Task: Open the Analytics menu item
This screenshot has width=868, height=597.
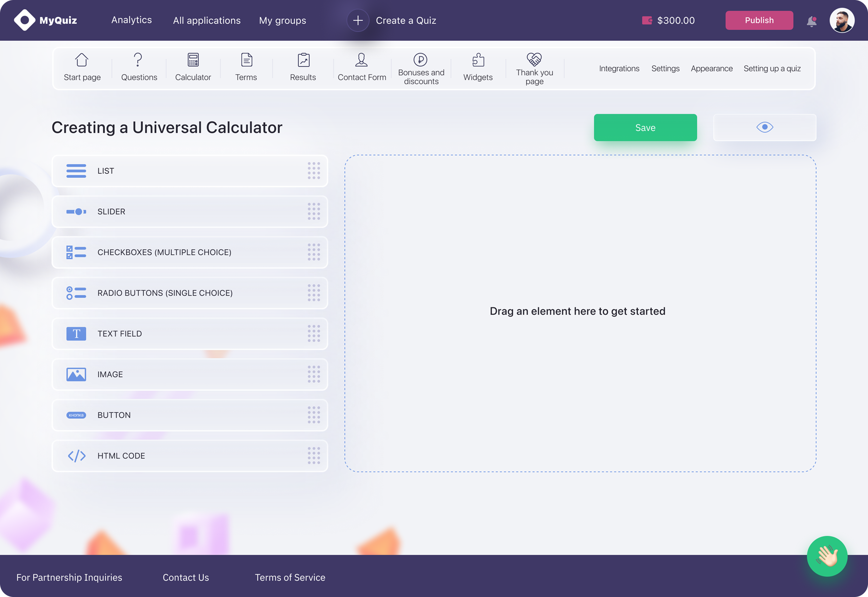Action: 132,20
